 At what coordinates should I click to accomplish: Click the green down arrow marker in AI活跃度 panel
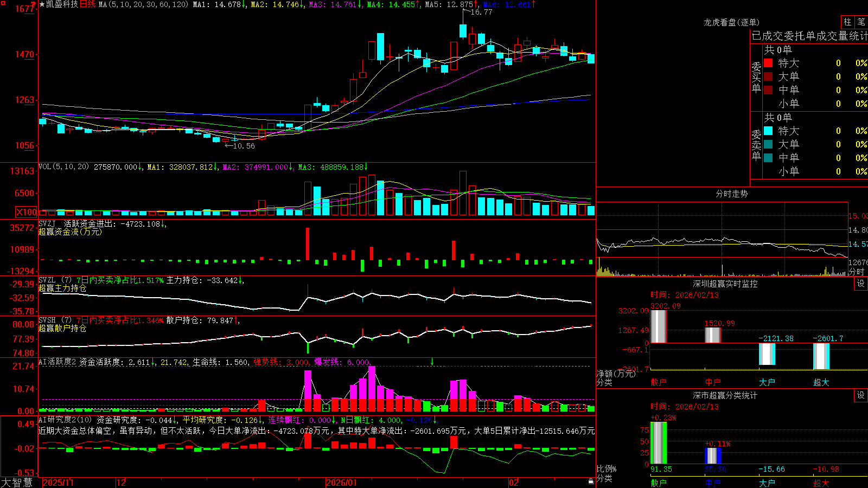pyautogui.click(x=432, y=362)
